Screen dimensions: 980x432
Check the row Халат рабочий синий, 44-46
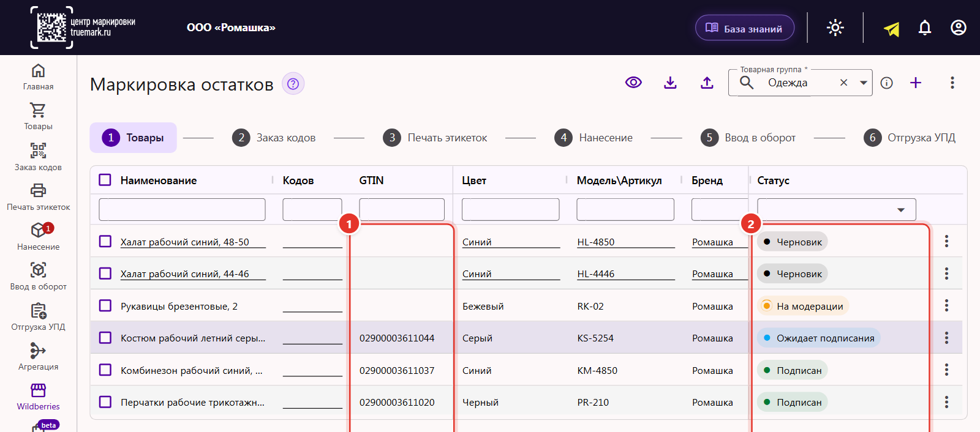[105, 274]
